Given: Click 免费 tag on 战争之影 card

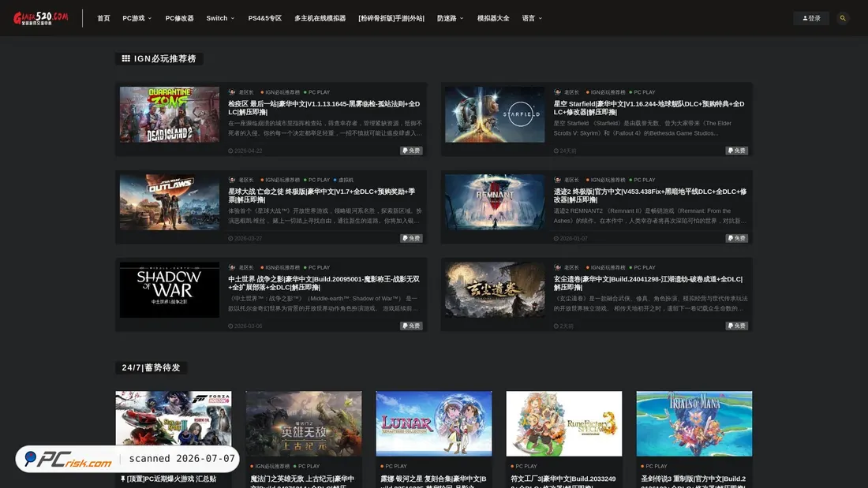Looking at the screenshot, I should 411,326.
